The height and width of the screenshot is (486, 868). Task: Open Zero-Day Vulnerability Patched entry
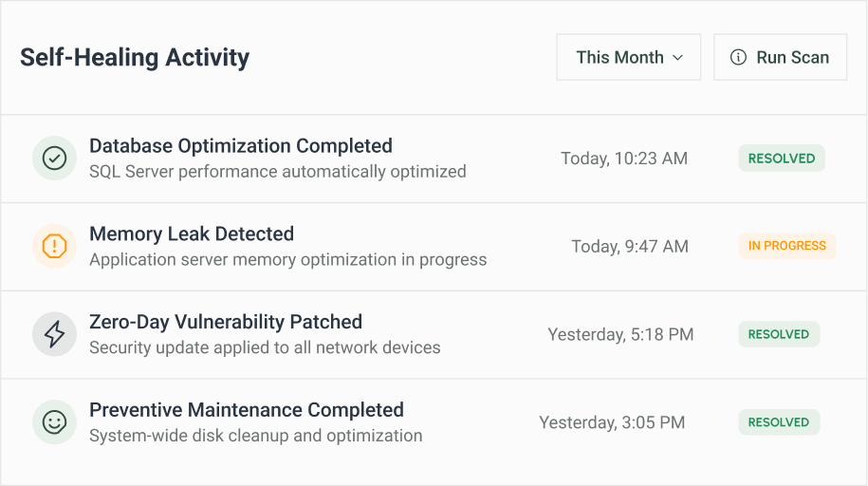(x=434, y=335)
